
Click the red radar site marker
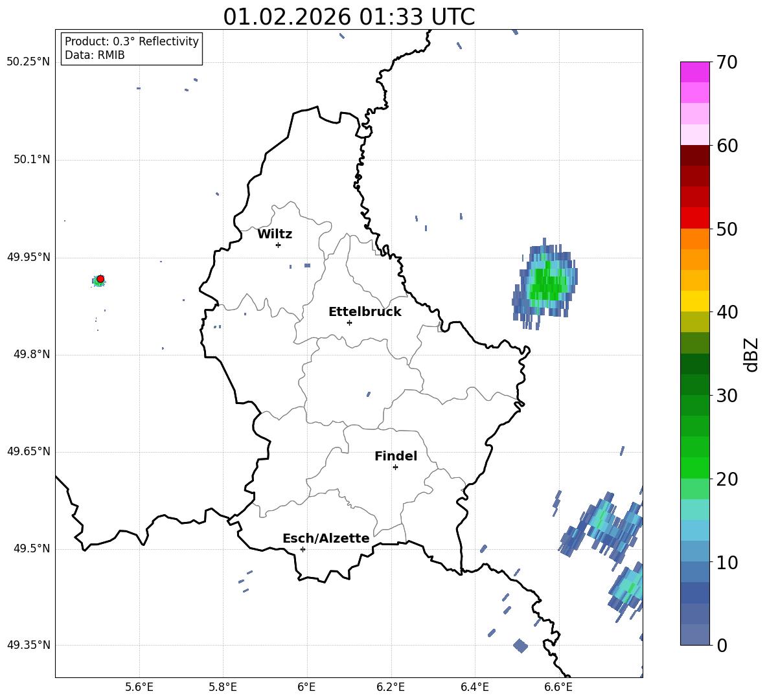100,279
